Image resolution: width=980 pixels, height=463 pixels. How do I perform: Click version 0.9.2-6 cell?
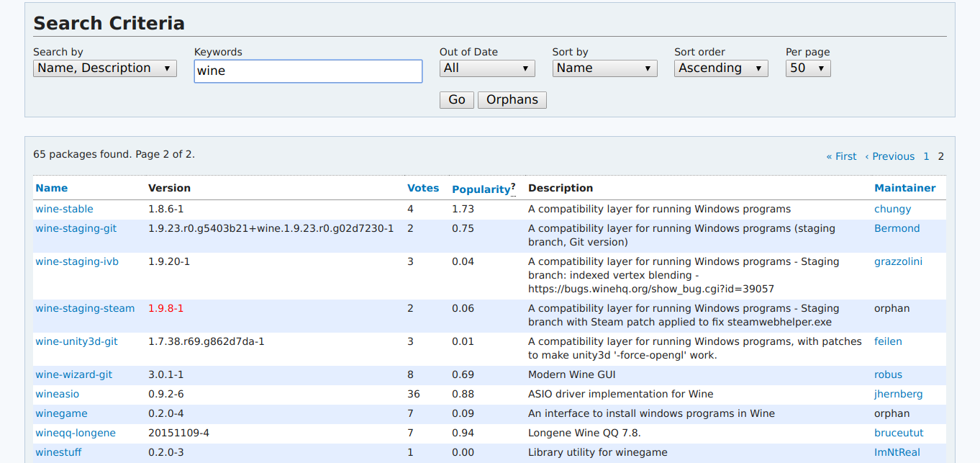click(166, 394)
